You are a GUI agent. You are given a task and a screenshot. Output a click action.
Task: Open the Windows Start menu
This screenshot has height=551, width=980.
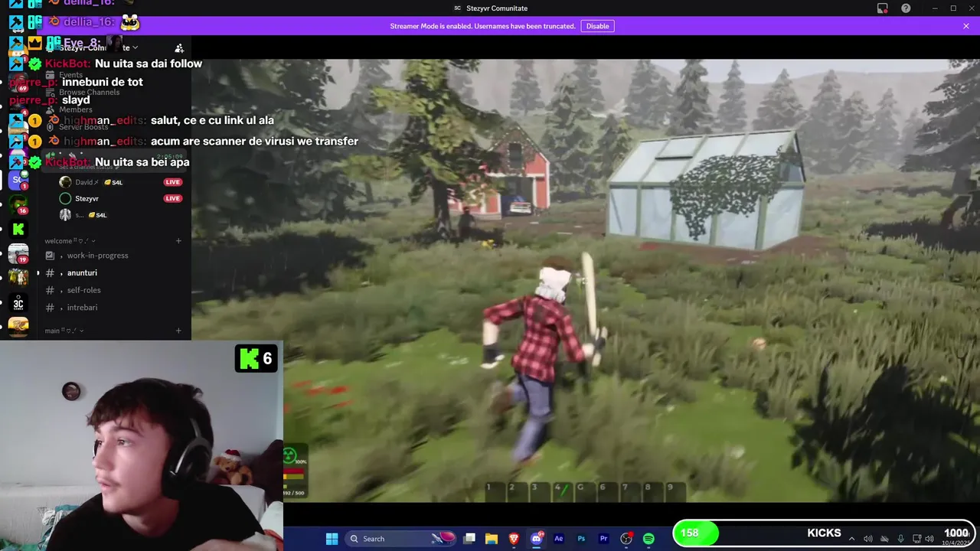pyautogui.click(x=332, y=539)
